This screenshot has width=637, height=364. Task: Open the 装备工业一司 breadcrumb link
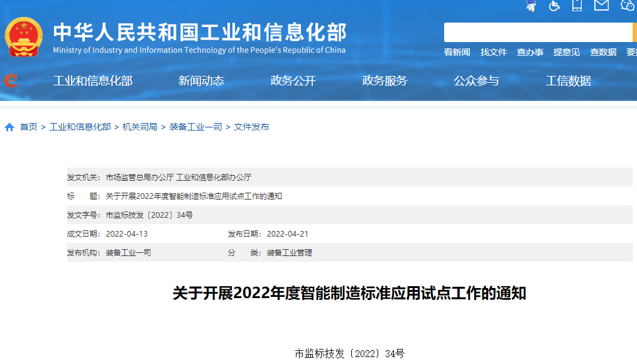(195, 126)
